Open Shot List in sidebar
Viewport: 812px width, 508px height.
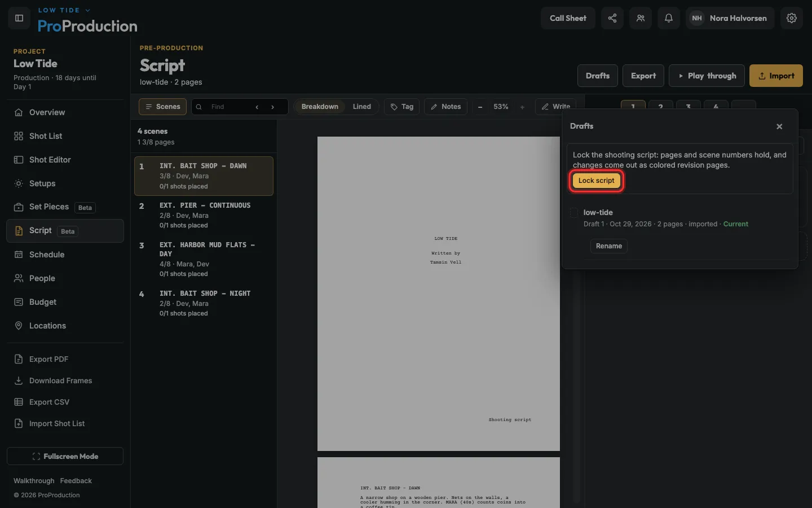[x=65, y=136]
